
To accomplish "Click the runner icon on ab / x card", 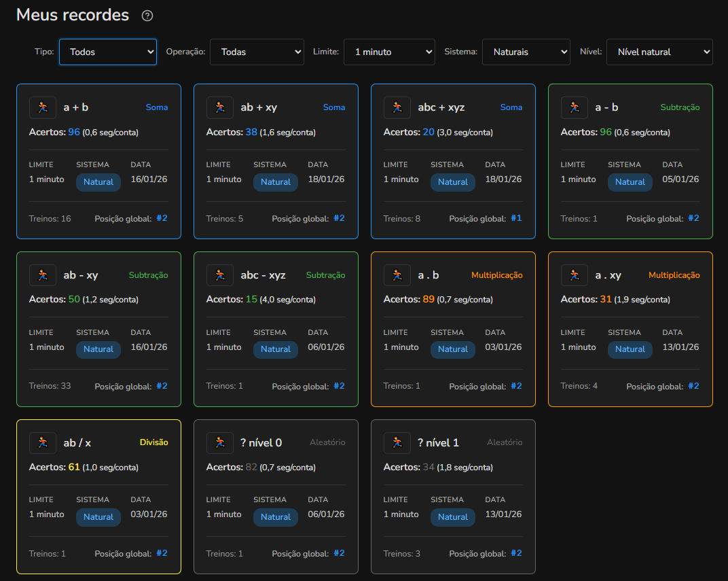I will pos(43,443).
